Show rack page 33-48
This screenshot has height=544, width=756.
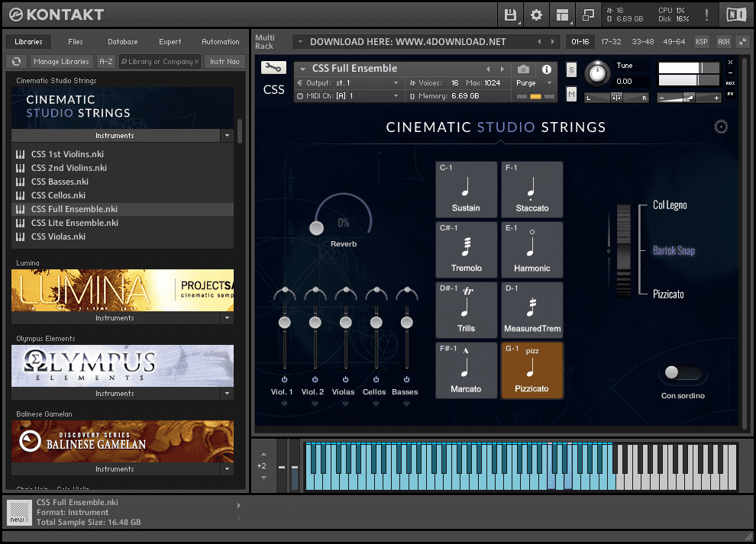pyautogui.click(x=643, y=42)
